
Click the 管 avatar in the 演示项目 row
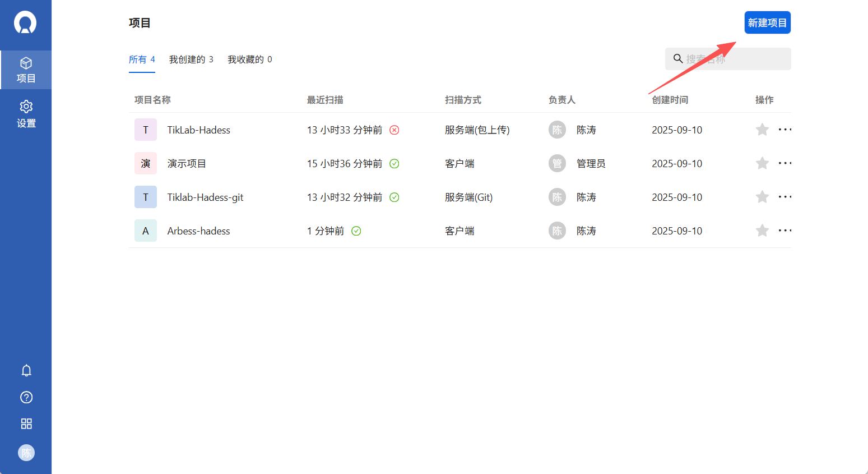tap(557, 163)
